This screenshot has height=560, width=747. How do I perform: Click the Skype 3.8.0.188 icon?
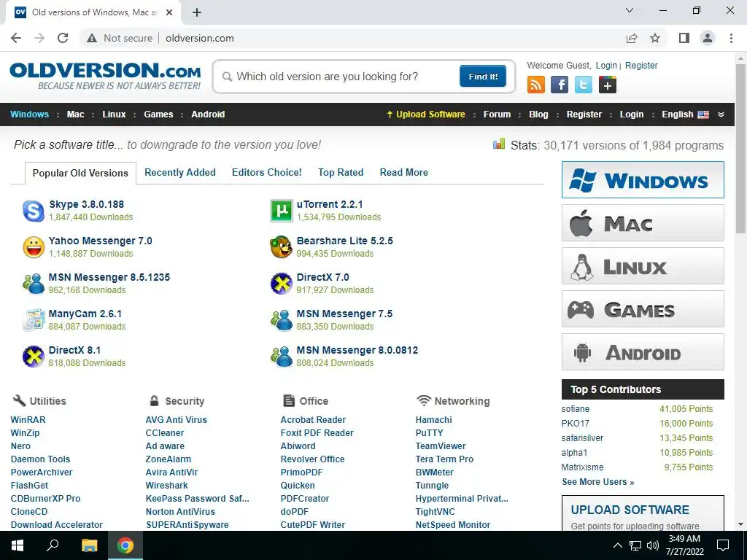pyautogui.click(x=34, y=211)
